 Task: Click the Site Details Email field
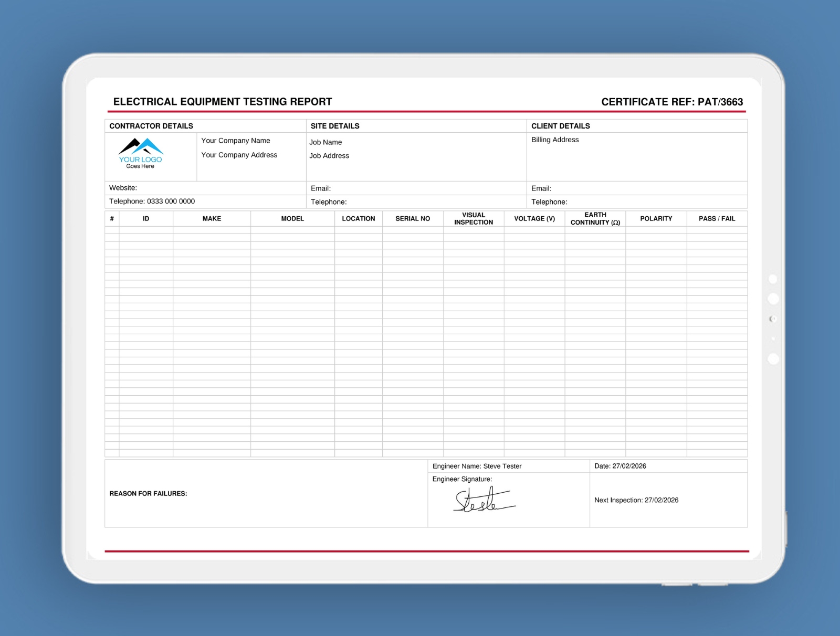point(416,188)
